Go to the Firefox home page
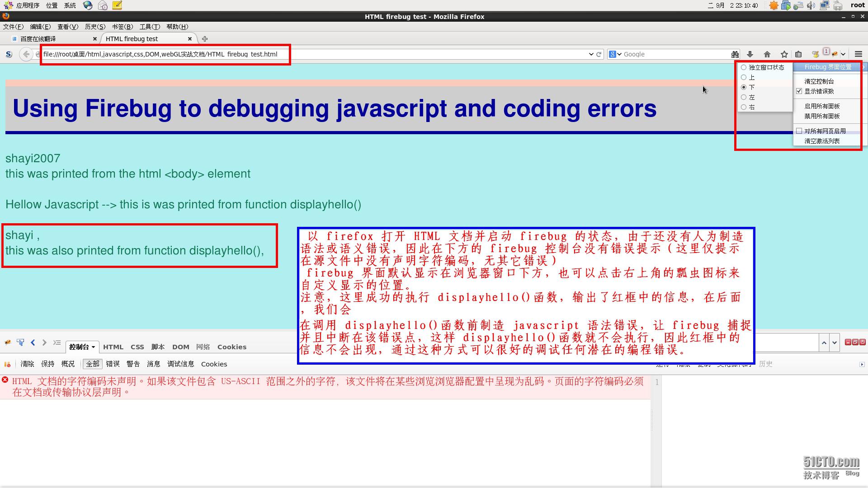Screen dimensions: 868x488 coord(767,54)
